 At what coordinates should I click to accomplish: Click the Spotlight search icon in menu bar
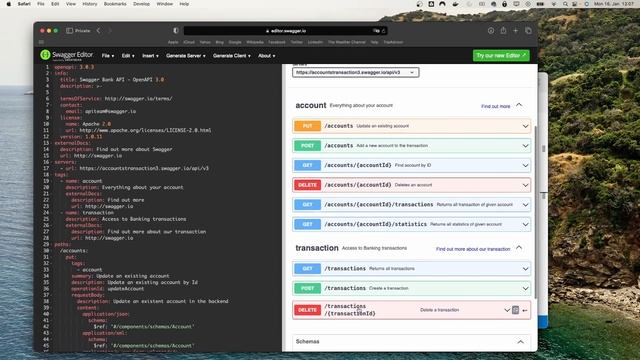[x=565, y=4]
